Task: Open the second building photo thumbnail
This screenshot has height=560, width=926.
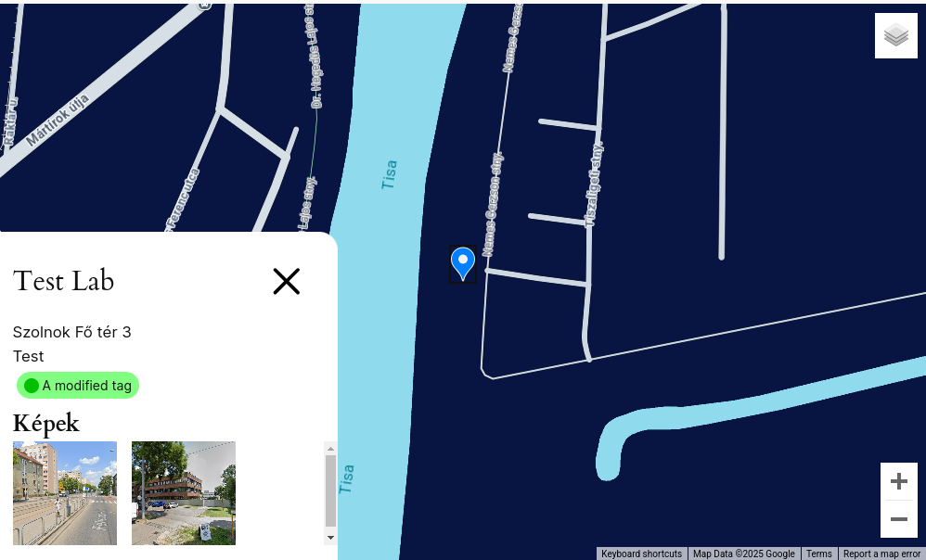Action: [184, 492]
